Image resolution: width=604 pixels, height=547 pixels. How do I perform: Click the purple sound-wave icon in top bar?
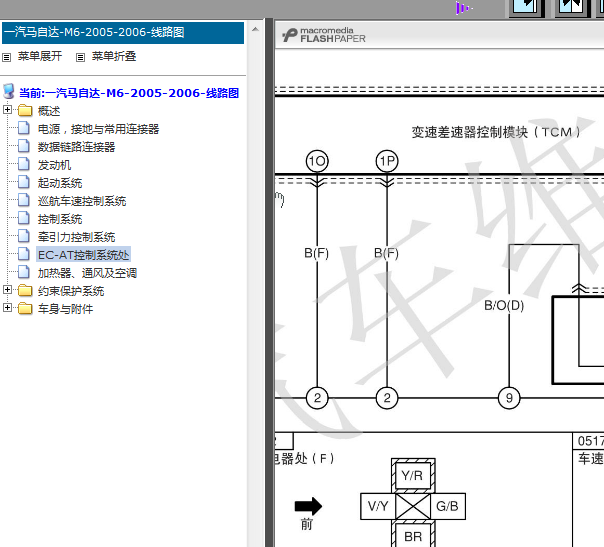pos(464,8)
